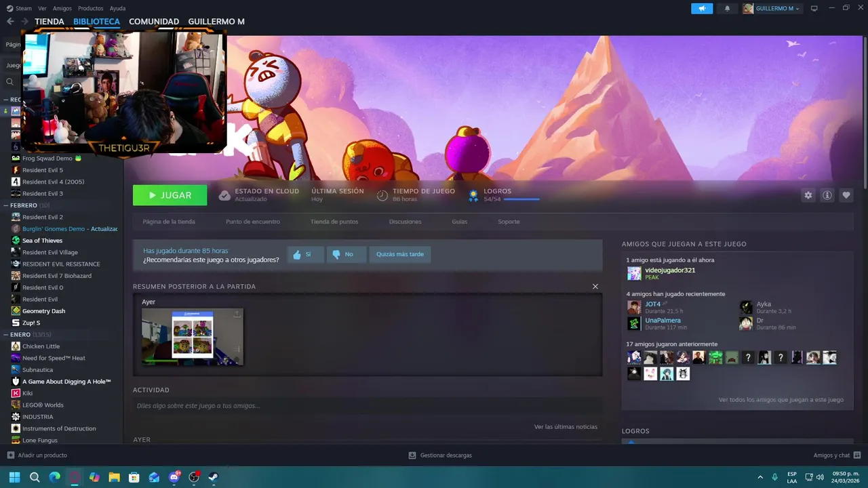Go back using the left arrow
The image size is (868, 488).
pos(10,22)
